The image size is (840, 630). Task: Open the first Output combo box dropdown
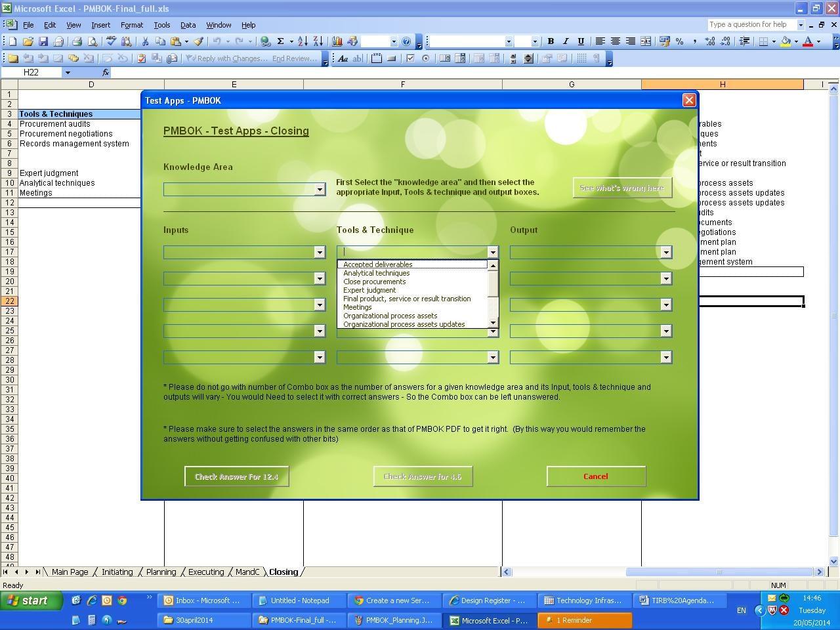pyautogui.click(x=665, y=252)
